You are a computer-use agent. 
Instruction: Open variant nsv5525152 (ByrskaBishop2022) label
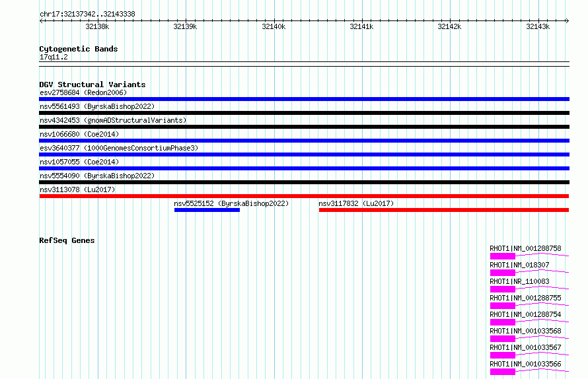tap(231, 203)
